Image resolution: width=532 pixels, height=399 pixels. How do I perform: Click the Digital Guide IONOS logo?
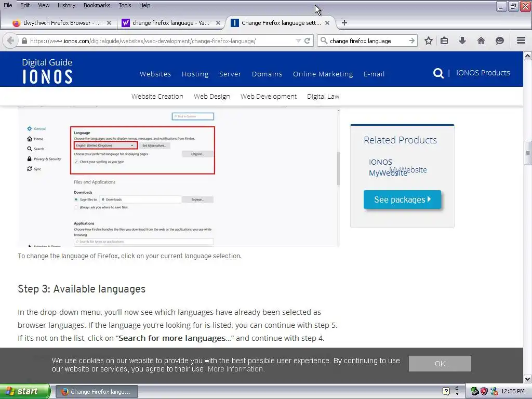coord(47,71)
